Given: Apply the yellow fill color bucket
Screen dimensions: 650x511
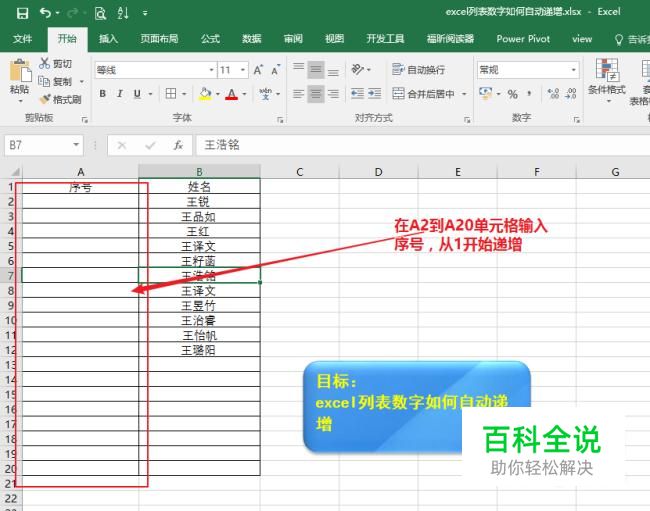Looking at the screenshot, I should pos(205,94).
